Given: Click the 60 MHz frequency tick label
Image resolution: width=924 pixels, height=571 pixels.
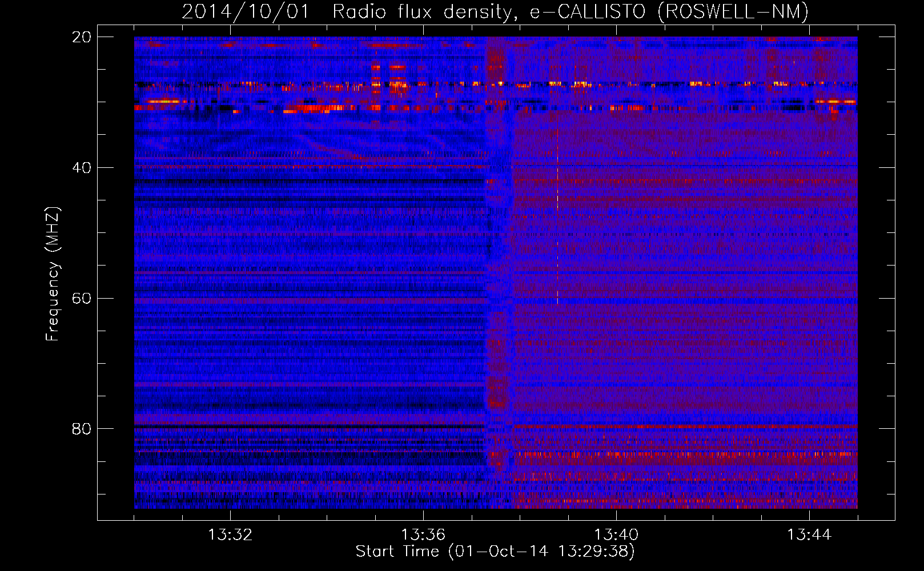Looking at the screenshot, I should (82, 299).
